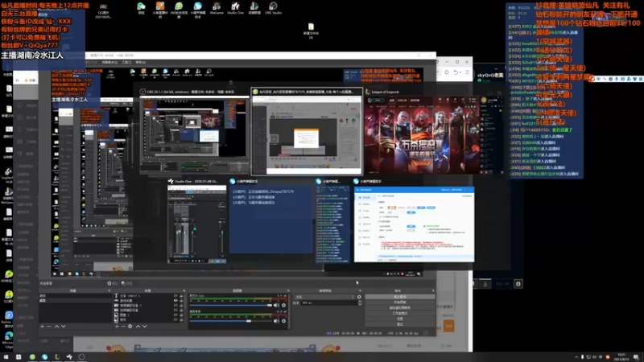Adjust transition duration stepper arrows

(x=360, y=303)
